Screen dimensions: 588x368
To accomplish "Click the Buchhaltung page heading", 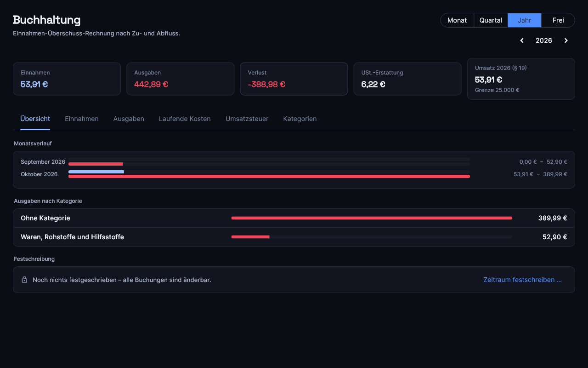I will [x=46, y=20].
